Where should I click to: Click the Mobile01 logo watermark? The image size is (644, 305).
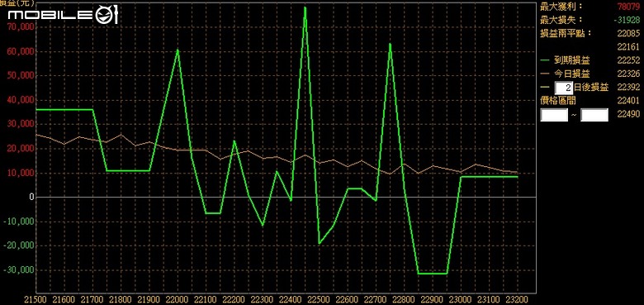click(63, 16)
